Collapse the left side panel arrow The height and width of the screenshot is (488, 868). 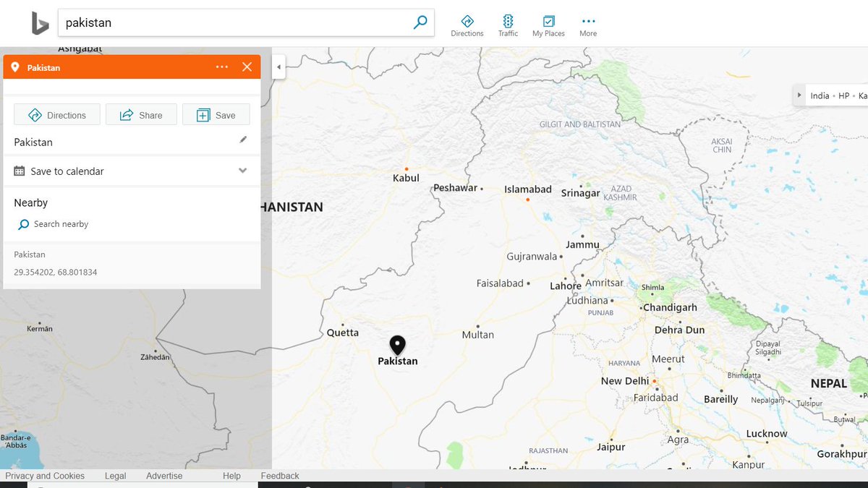278,68
